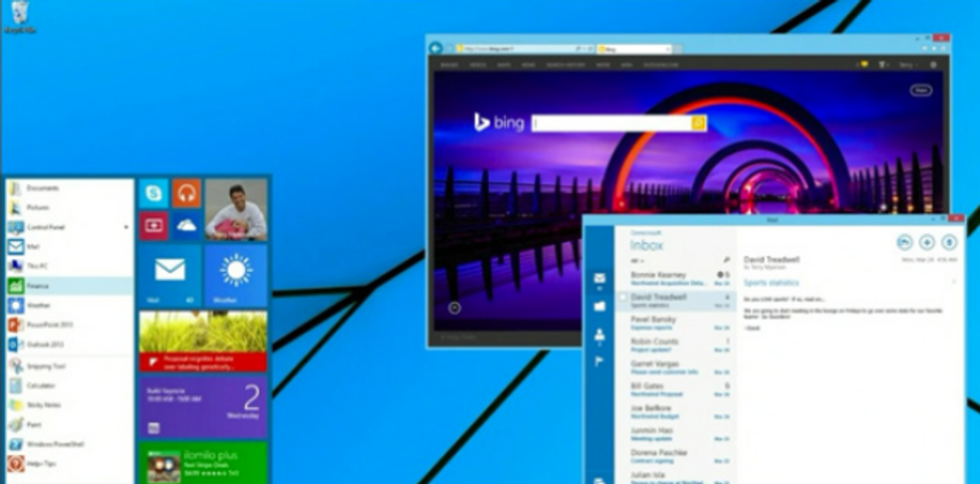Open the Mail live tile
This screenshot has height=484, width=980.
pyautogui.click(x=170, y=276)
